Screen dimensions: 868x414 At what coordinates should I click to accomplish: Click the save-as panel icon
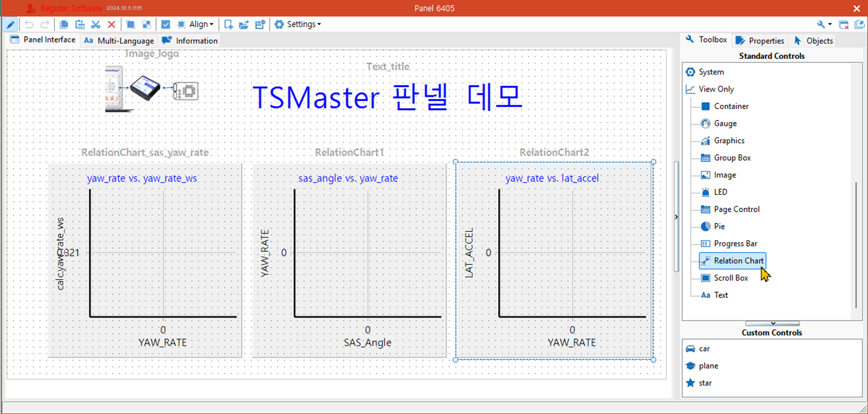[x=260, y=24]
